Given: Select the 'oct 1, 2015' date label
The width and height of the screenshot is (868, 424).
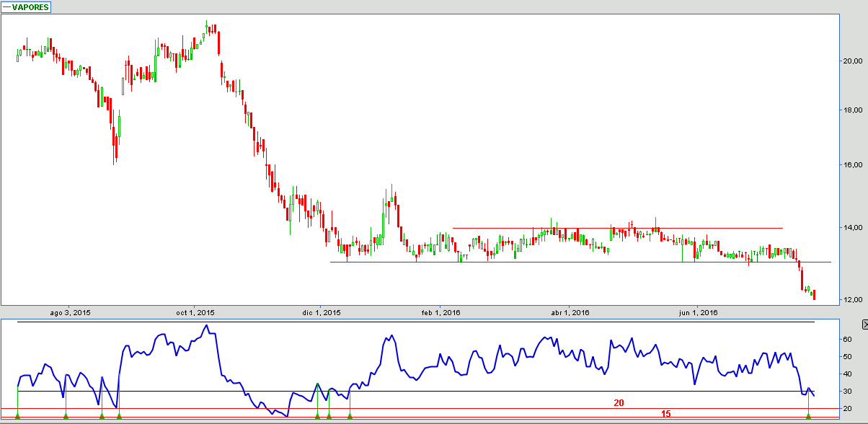Looking at the screenshot, I should coord(195,312).
